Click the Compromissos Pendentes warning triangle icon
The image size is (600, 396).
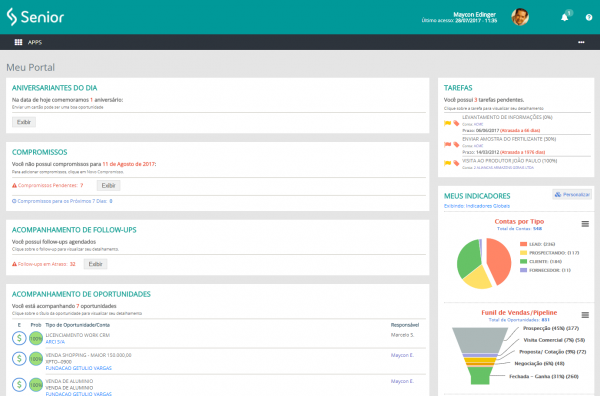point(15,185)
